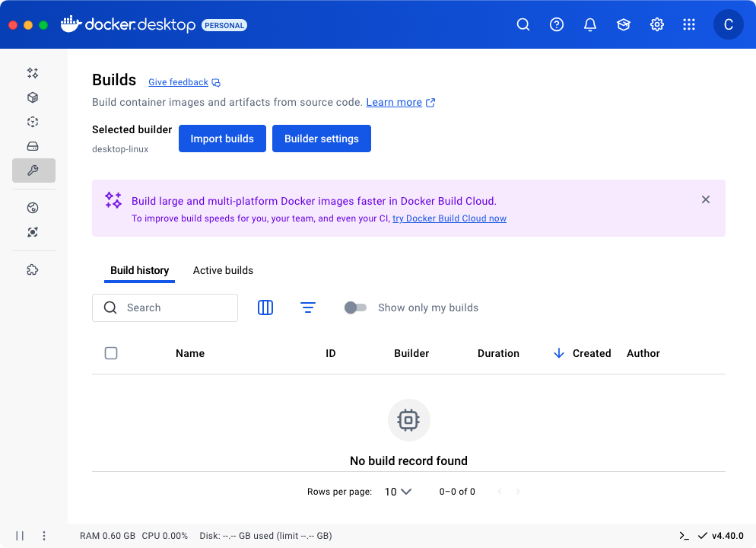Click the 0–0 of 0 pagination text
The height and width of the screenshot is (548, 756).
[457, 492]
